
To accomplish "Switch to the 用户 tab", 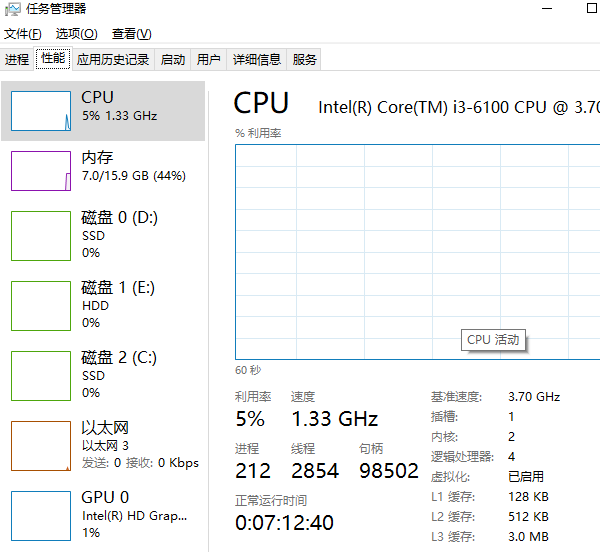I will [x=209, y=60].
